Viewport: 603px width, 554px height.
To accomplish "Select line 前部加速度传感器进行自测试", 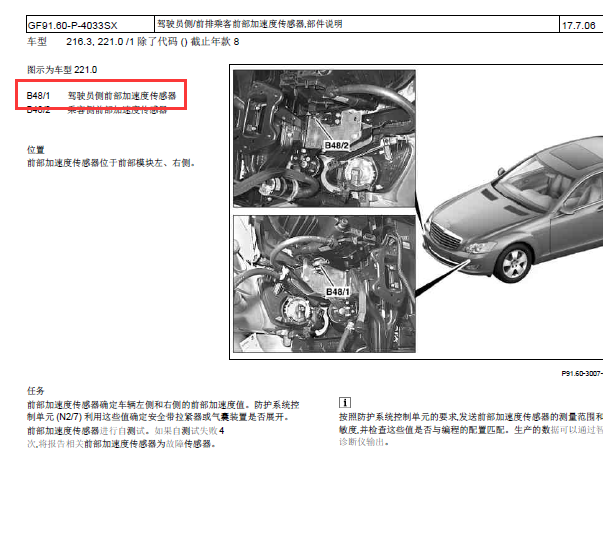I will click(125, 431).
